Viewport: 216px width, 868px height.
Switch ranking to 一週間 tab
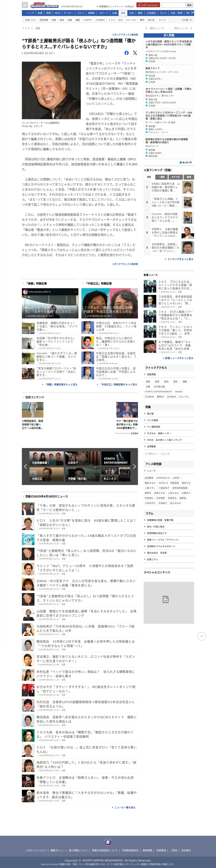pyautogui.click(x=162, y=177)
